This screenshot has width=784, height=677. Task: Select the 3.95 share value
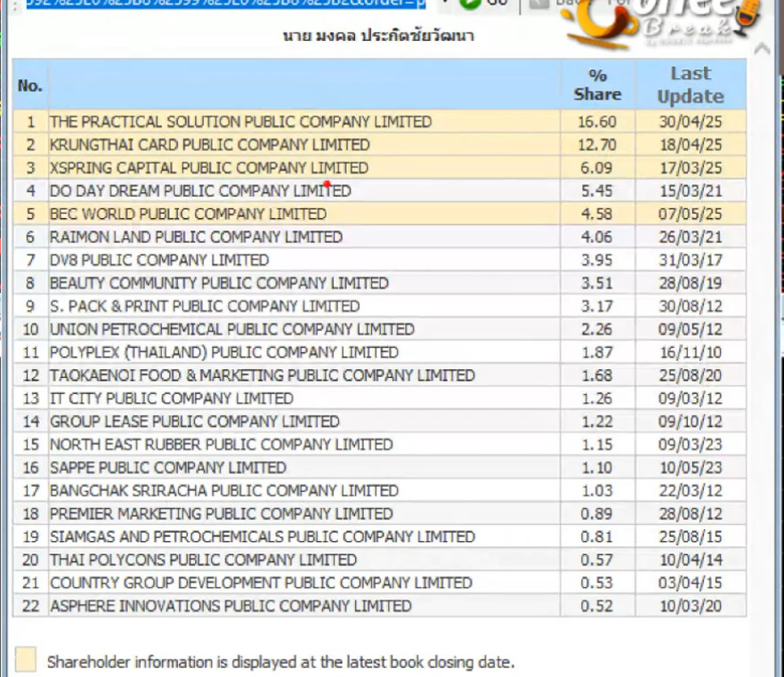click(x=596, y=260)
